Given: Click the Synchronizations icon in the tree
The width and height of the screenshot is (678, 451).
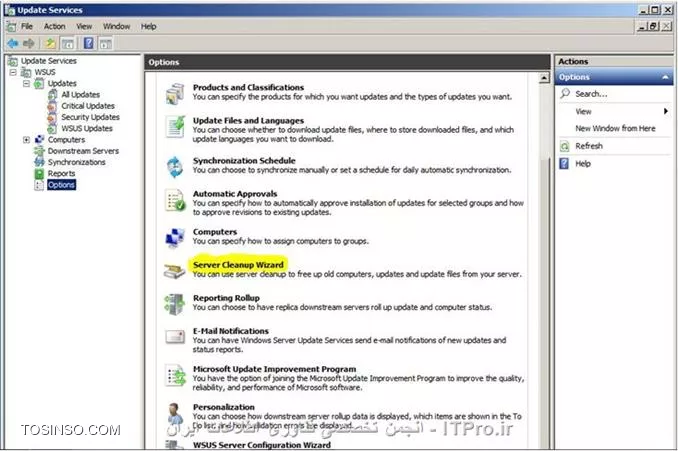Looking at the screenshot, I should 39,162.
